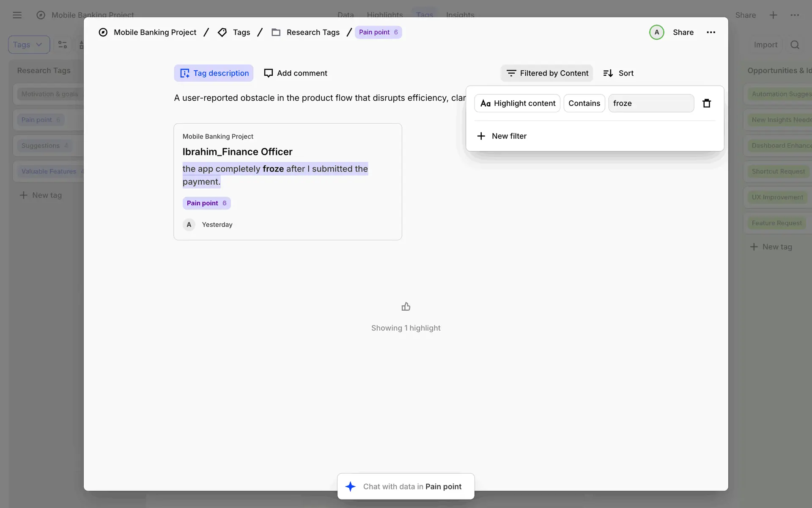Open the three-dot more options menu

710,32
